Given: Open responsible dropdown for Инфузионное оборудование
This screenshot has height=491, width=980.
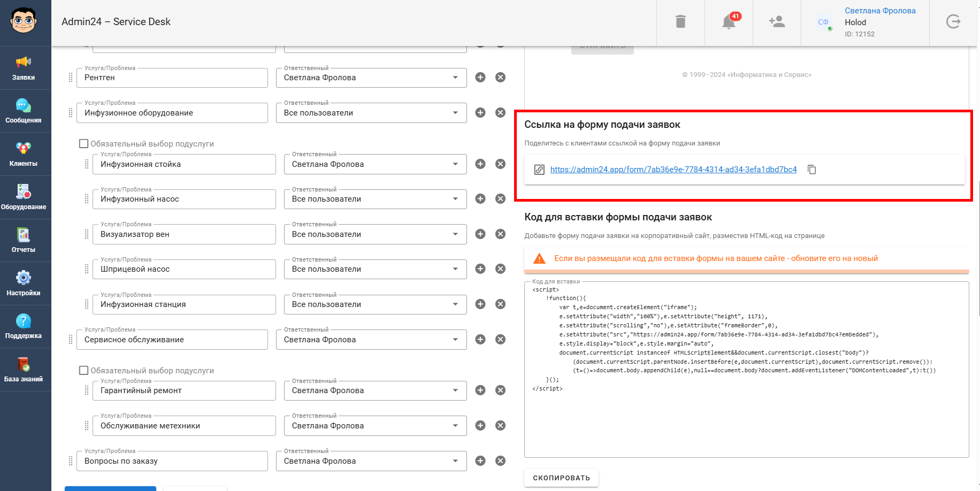Looking at the screenshot, I should 371,113.
